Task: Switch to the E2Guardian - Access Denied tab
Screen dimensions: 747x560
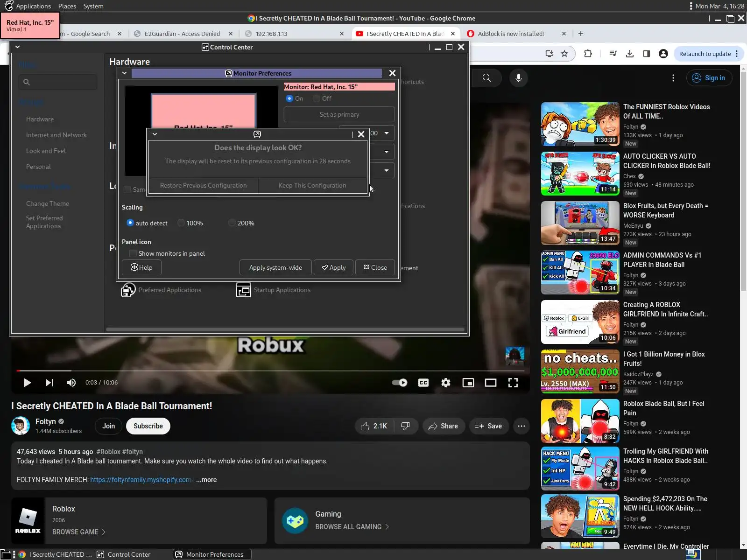Action: point(183,34)
